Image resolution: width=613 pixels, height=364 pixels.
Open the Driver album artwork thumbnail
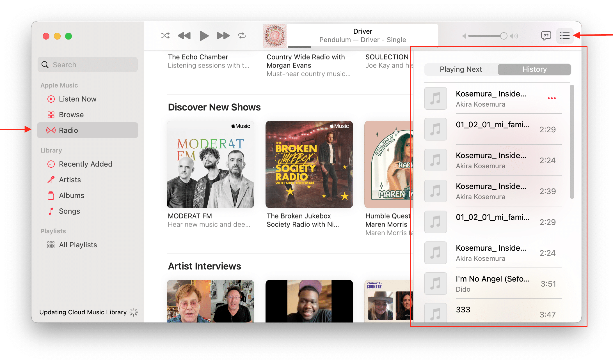[x=275, y=36]
